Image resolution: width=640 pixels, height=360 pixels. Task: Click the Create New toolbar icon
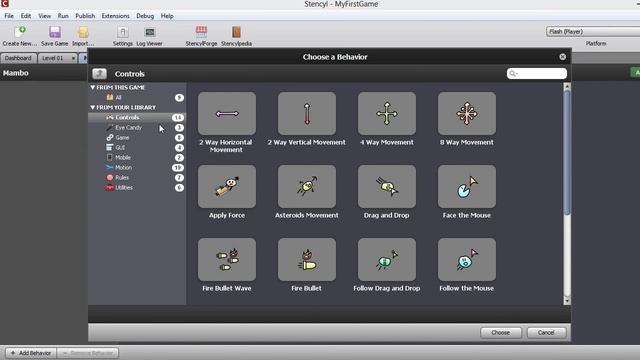pos(19,36)
